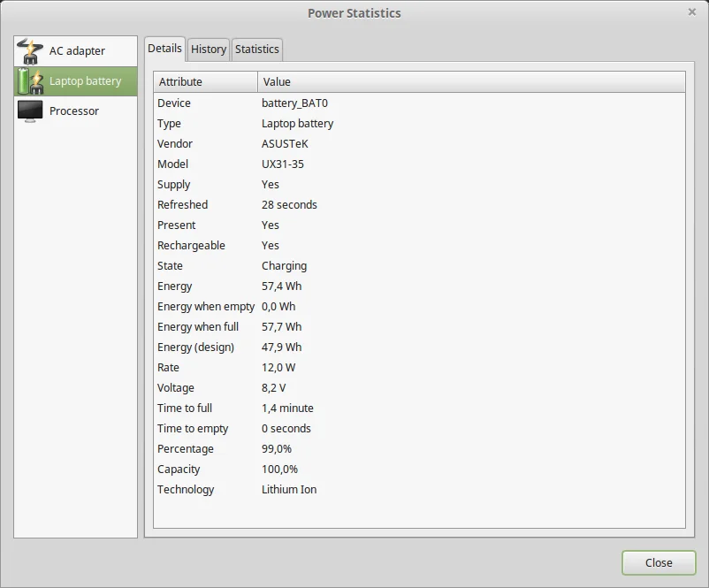Viewport: 709px width, 588px height.
Task: Click the type value 'Laptop battery'
Action: (297, 124)
